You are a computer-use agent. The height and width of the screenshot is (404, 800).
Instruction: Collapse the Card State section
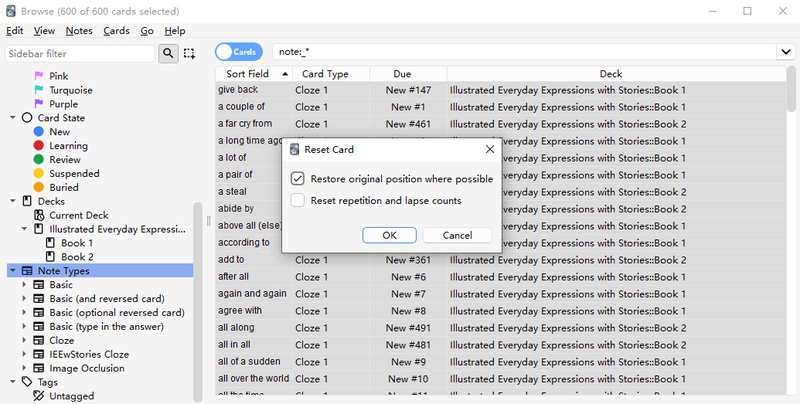(13, 118)
